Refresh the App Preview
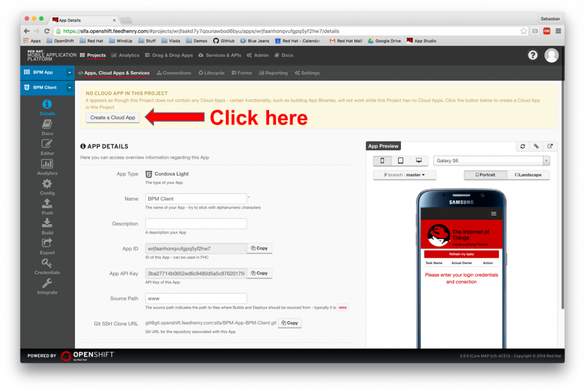 pyautogui.click(x=523, y=146)
